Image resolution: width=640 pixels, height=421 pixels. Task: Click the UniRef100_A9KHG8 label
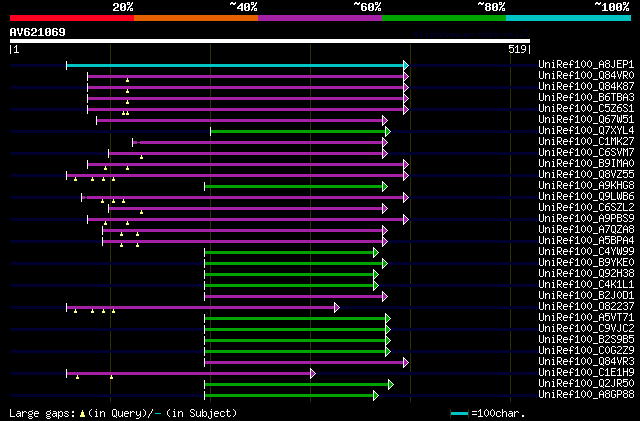point(586,185)
